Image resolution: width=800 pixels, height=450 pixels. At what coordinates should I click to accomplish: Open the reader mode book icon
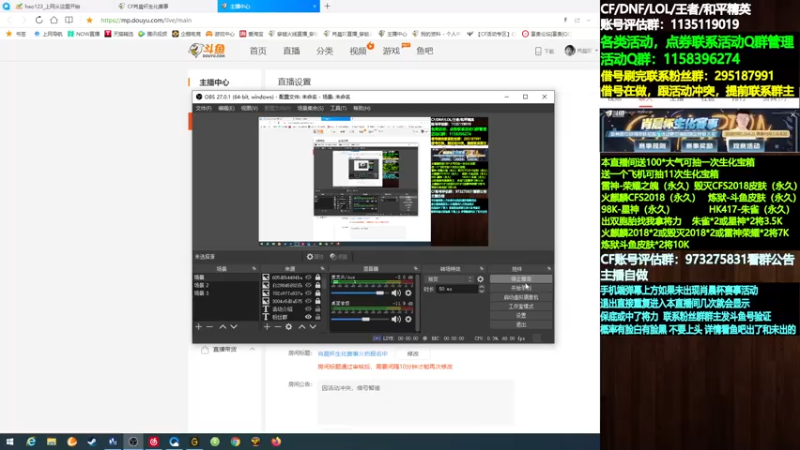pos(69,20)
